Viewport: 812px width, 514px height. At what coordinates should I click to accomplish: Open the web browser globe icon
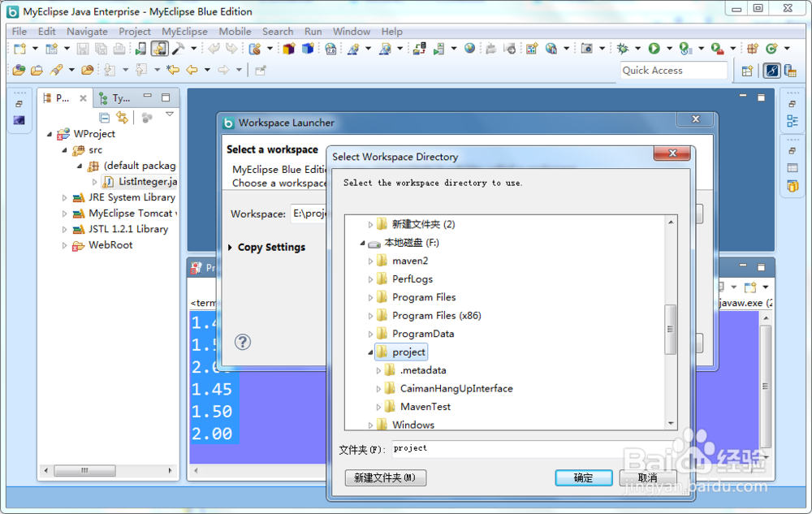point(469,49)
